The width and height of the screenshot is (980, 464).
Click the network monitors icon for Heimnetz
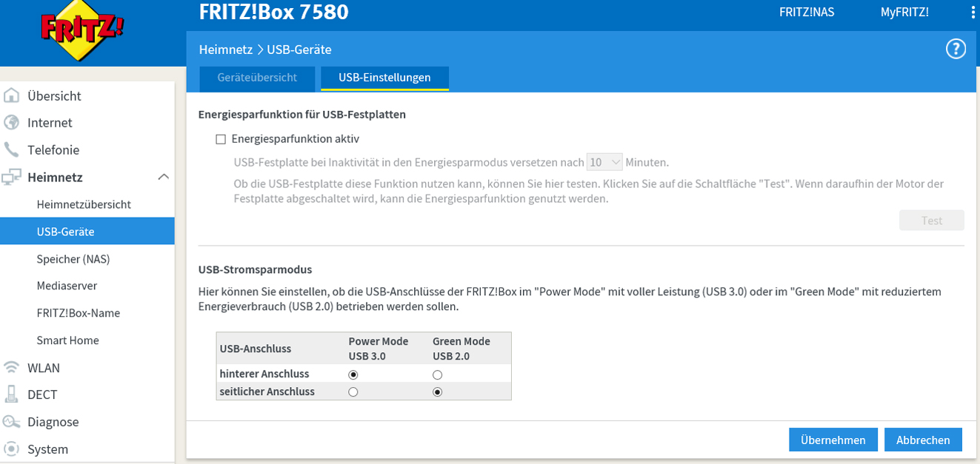pyautogui.click(x=12, y=177)
